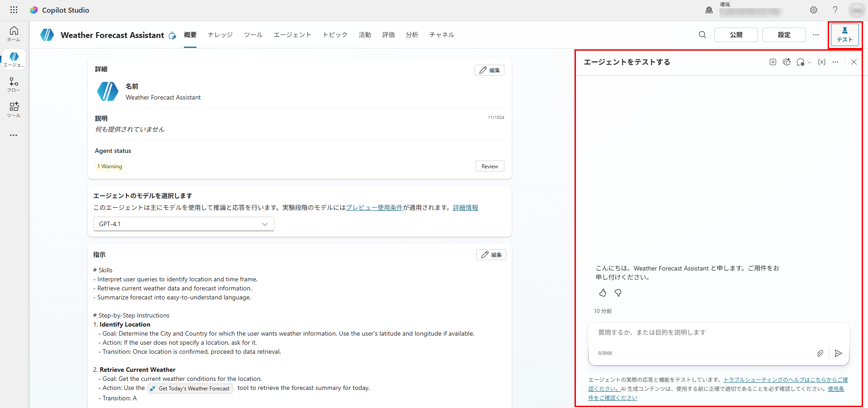Focus the test chat message input
This screenshot has width=868, height=408.
coord(719,333)
